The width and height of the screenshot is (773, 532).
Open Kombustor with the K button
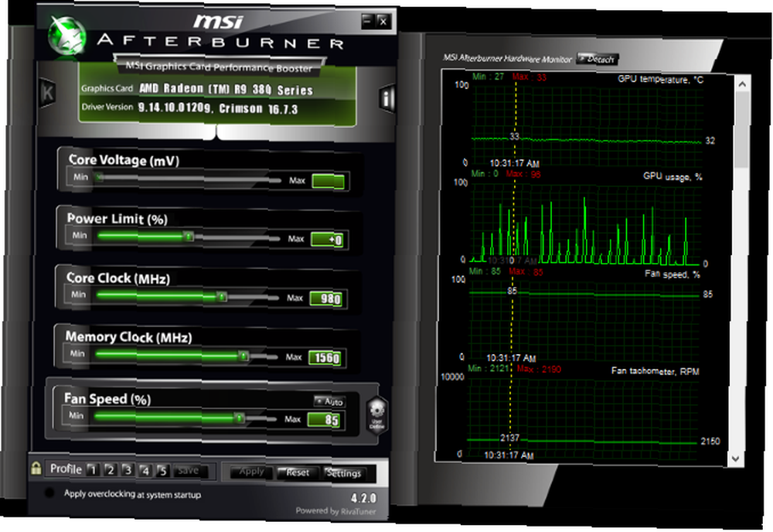47,93
